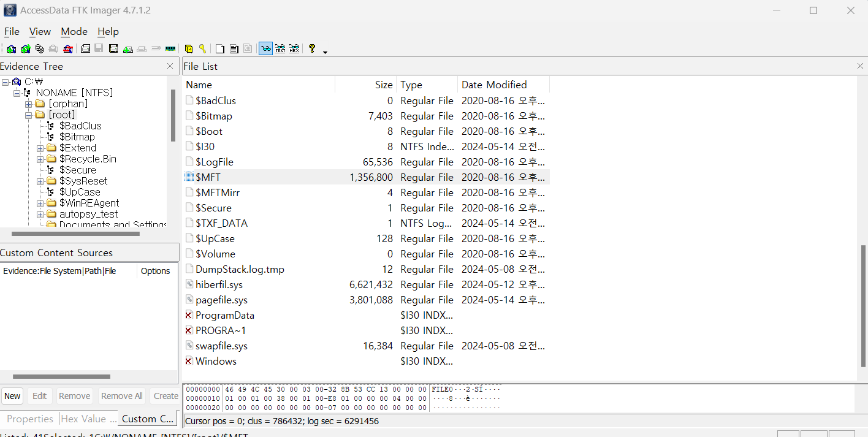Switch to the Properties tab
The image size is (868, 437).
pyautogui.click(x=30, y=419)
